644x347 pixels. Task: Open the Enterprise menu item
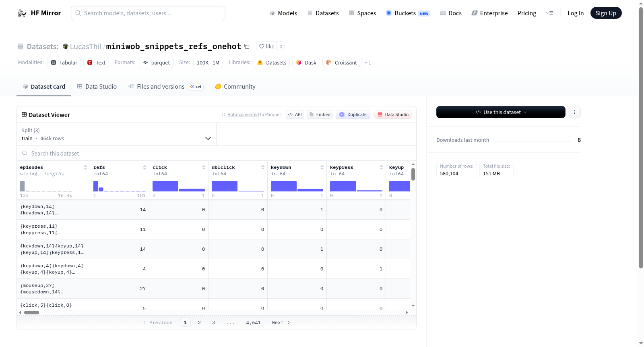[x=489, y=13]
